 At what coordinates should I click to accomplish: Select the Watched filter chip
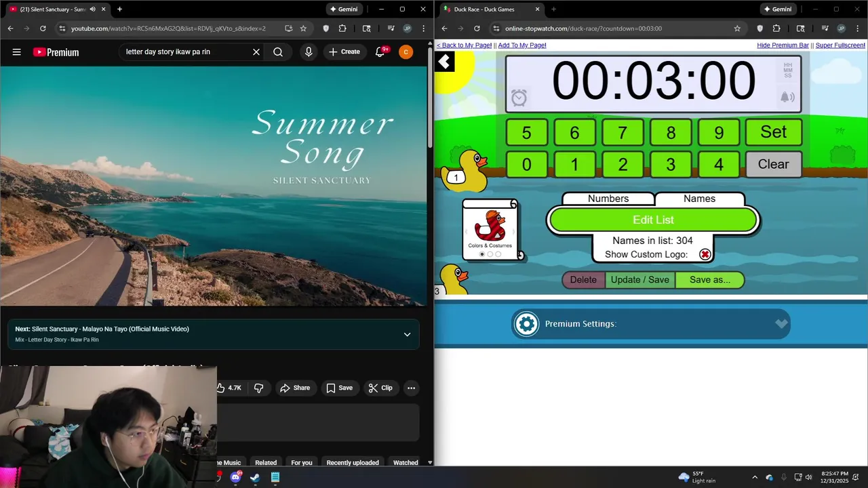406,462
